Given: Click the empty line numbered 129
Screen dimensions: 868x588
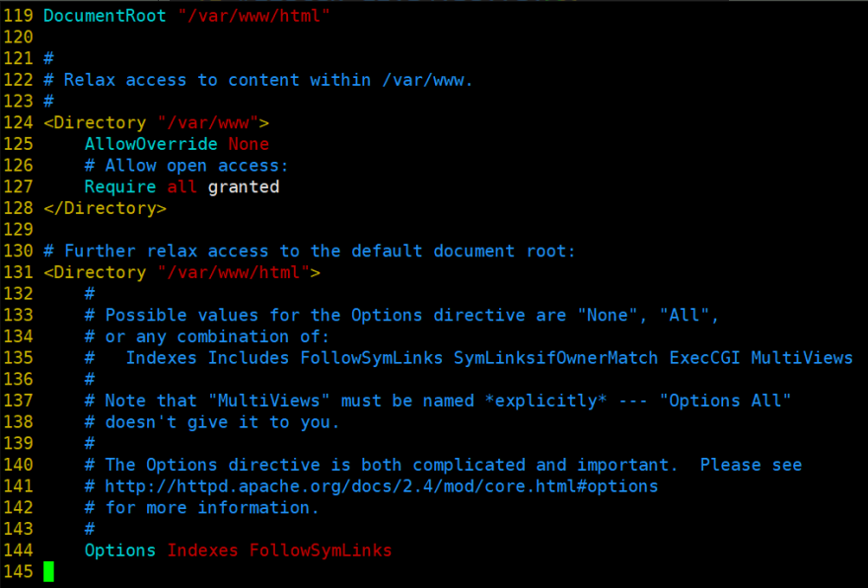Looking at the screenshot, I should [x=19, y=229].
